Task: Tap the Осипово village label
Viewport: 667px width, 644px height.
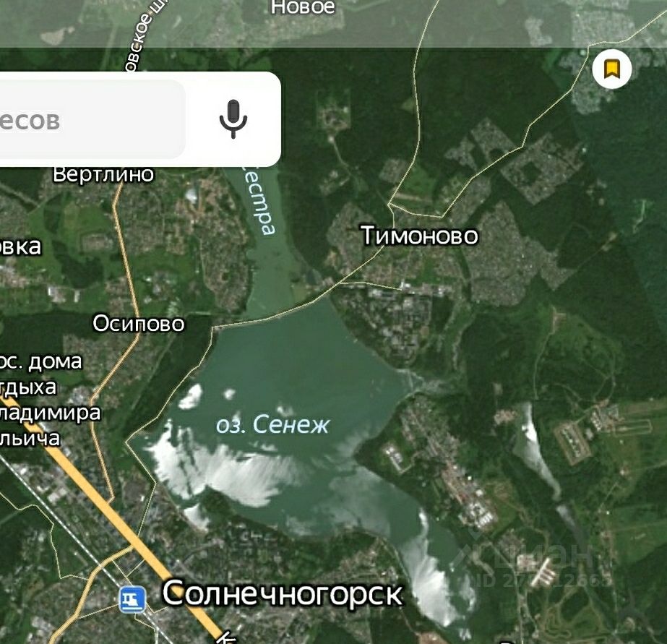Action: coord(139,324)
